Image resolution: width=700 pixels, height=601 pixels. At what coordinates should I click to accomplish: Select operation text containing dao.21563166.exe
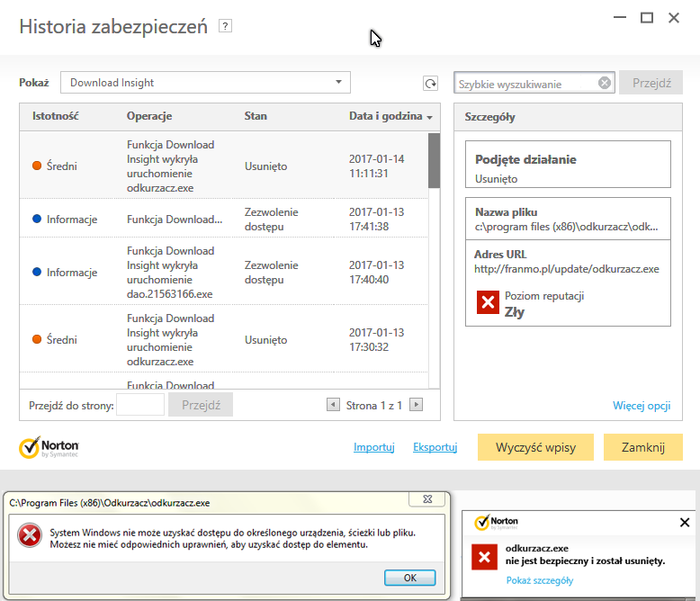point(170,273)
